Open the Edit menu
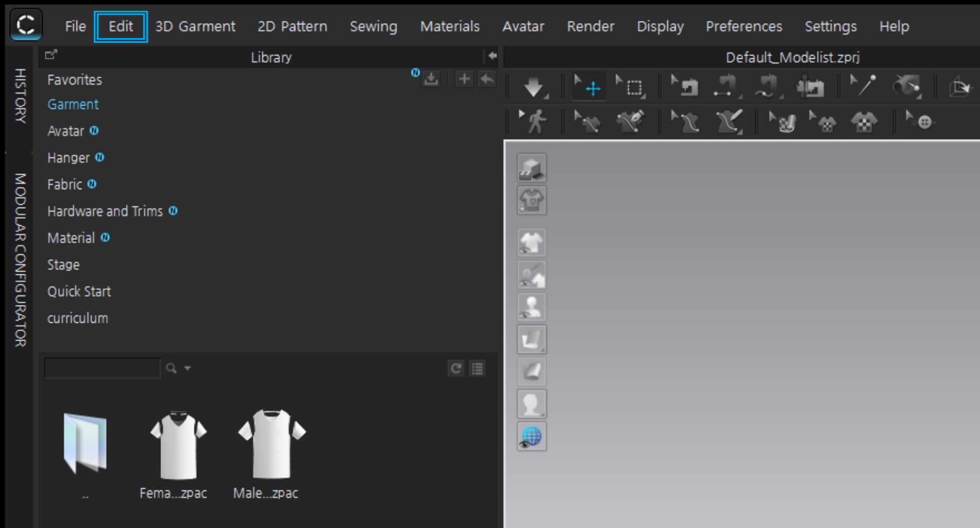 pyautogui.click(x=121, y=26)
